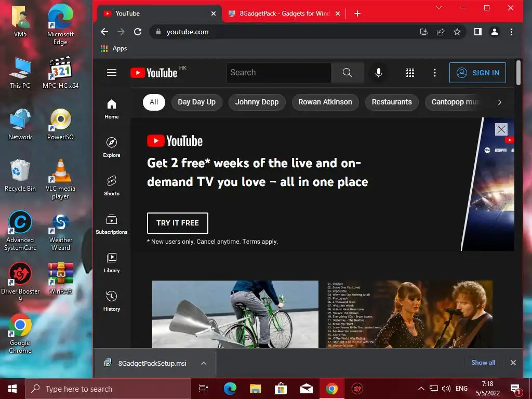Select the Day Day Up chip
The width and height of the screenshot is (532, 399).
(197, 102)
